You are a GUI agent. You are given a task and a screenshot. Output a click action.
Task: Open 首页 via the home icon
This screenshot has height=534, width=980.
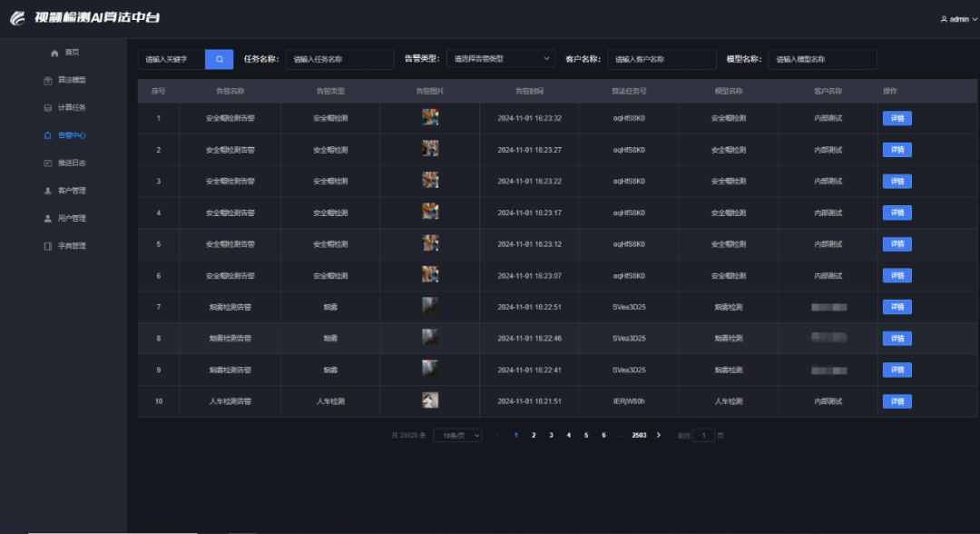[54, 54]
